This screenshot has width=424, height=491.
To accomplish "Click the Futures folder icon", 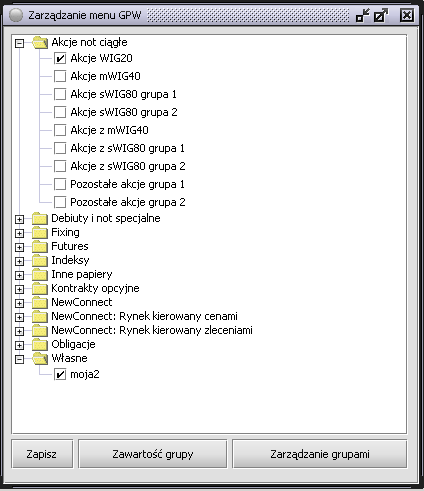I will point(40,247).
